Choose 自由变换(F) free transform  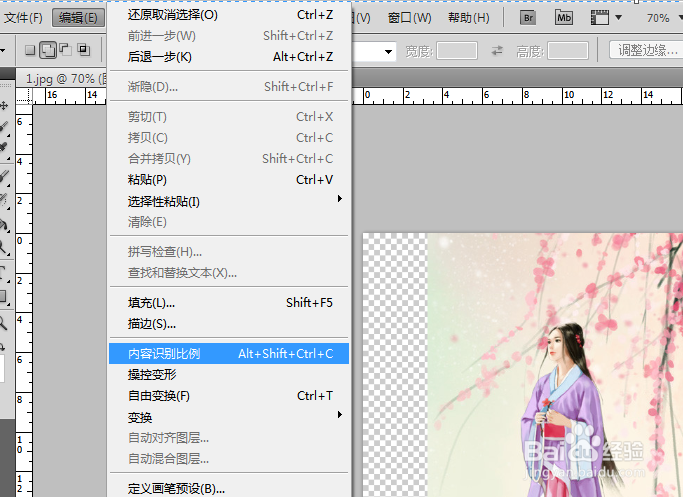tap(229, 396)
